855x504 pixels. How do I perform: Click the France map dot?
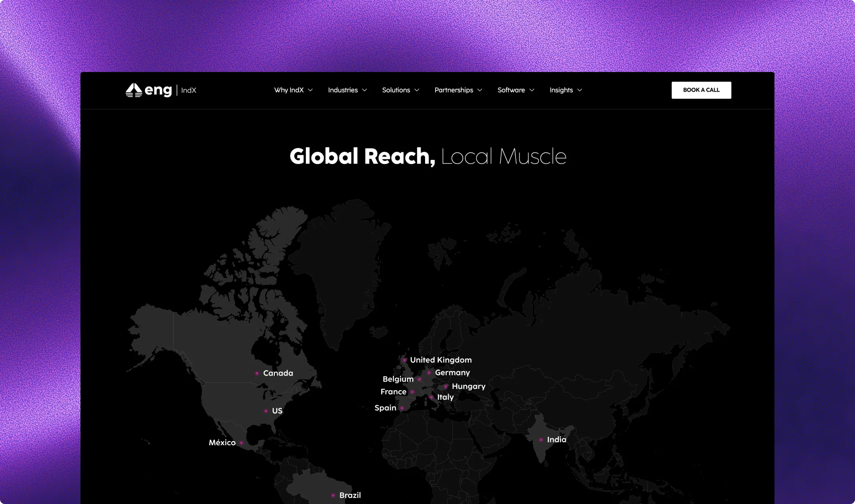(411, 392)
